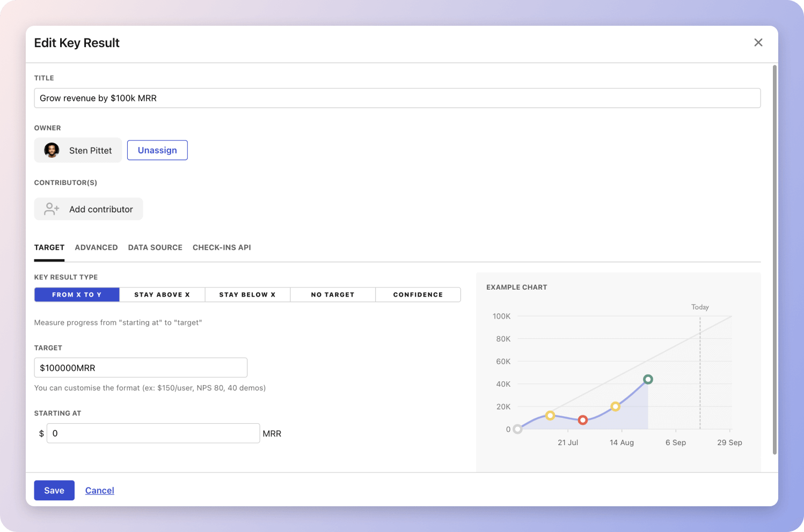Click the grey starting point on chart

click(517, 429)
